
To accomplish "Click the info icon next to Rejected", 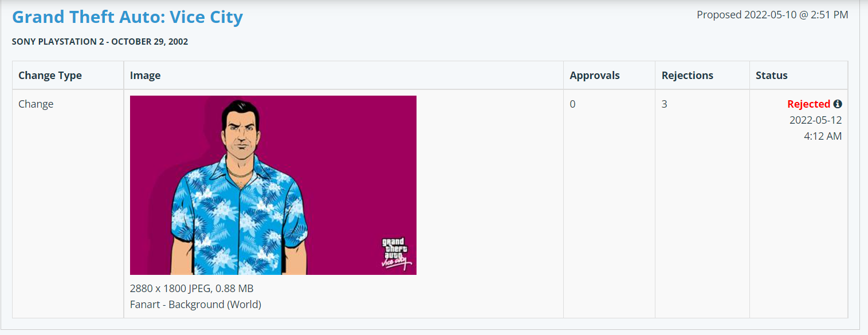I will point(838,104).
